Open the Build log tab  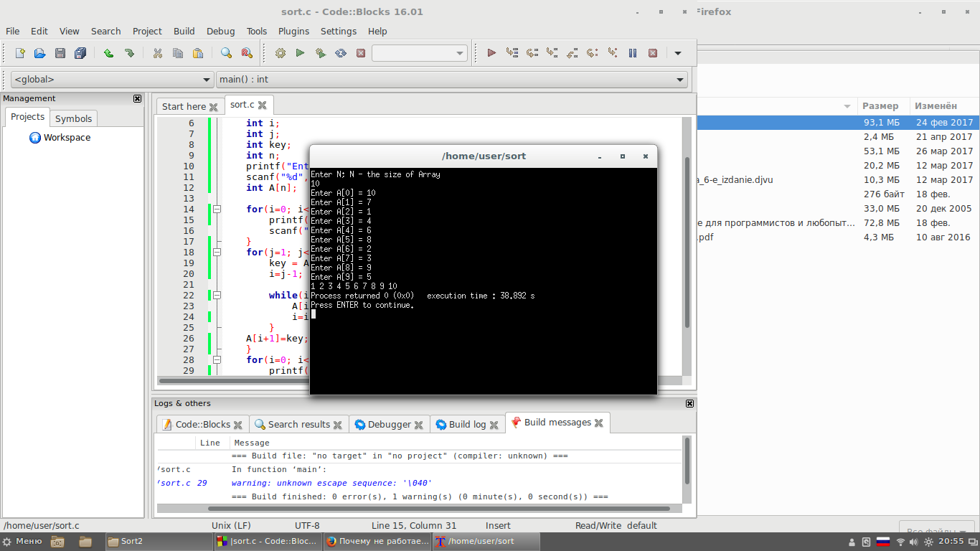467,425
